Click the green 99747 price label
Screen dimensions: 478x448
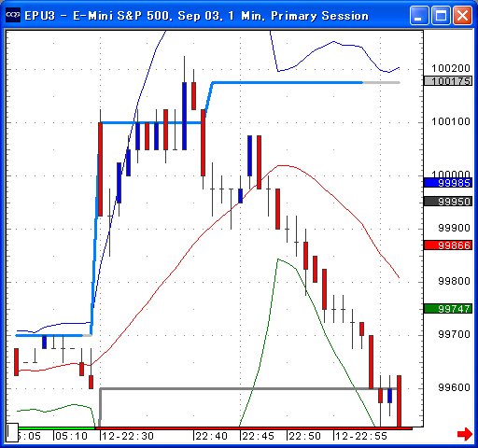click(x=448, y=309)
